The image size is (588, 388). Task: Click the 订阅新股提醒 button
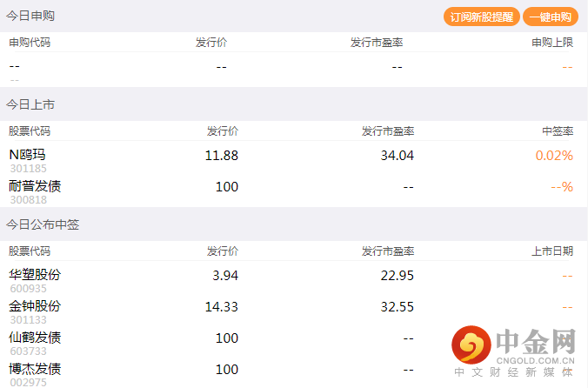pyautogui.click(x=482, y=17)
